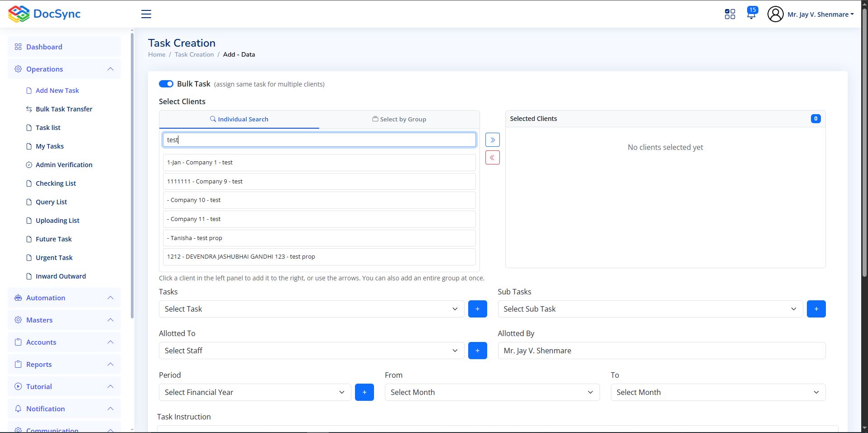Add client Company 10 - test

[x=319, y=200]
